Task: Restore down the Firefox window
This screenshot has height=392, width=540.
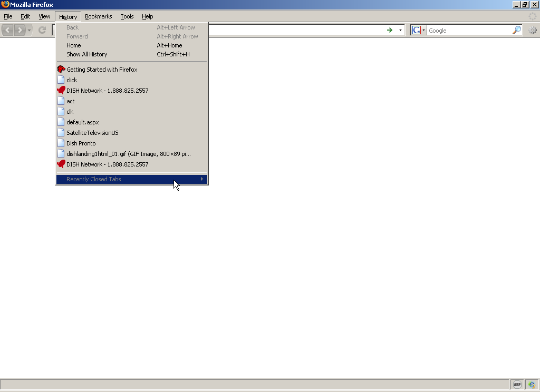Action: [525, 4]
